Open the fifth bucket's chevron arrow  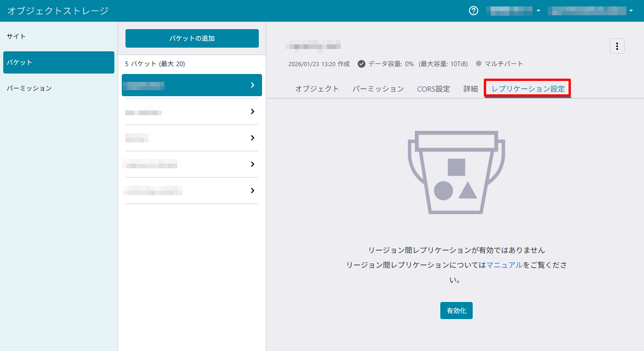(252, 191)
